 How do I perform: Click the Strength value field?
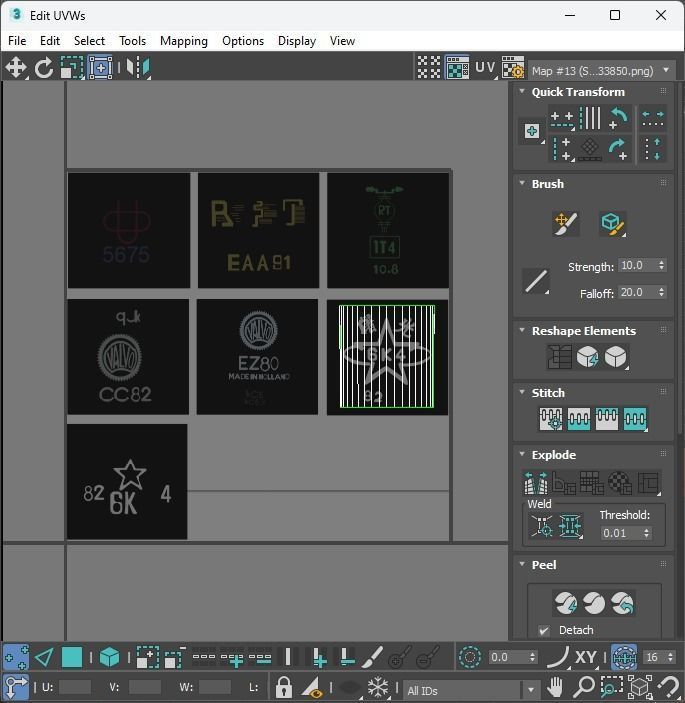point(637,265)
